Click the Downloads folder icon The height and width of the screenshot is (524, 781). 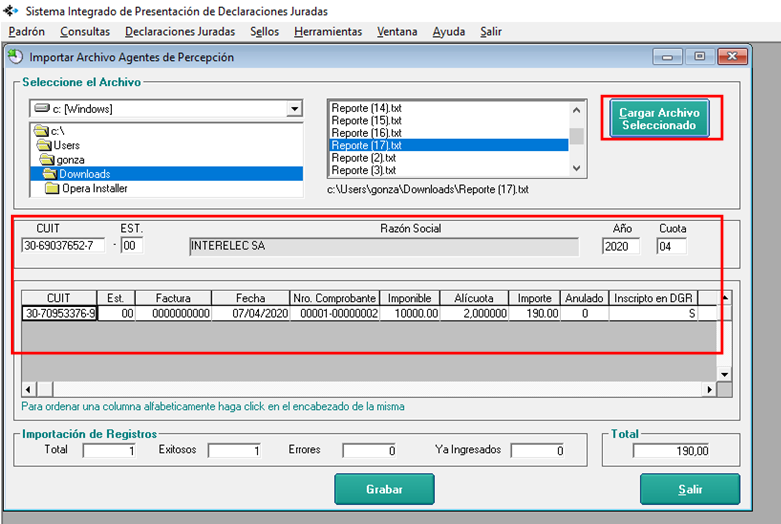click(x=49, y=174)
